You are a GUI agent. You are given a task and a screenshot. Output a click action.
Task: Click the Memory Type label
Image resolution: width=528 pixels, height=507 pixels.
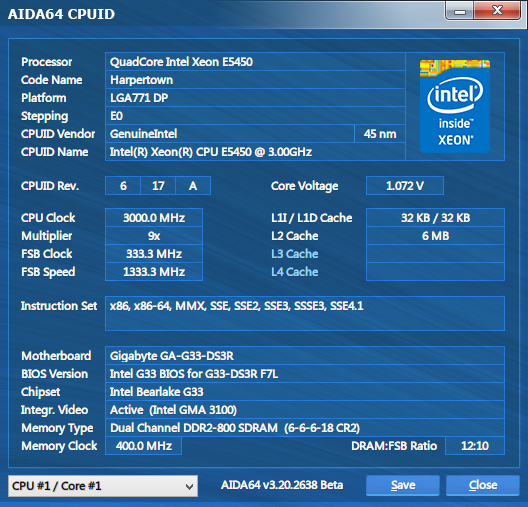57,428
